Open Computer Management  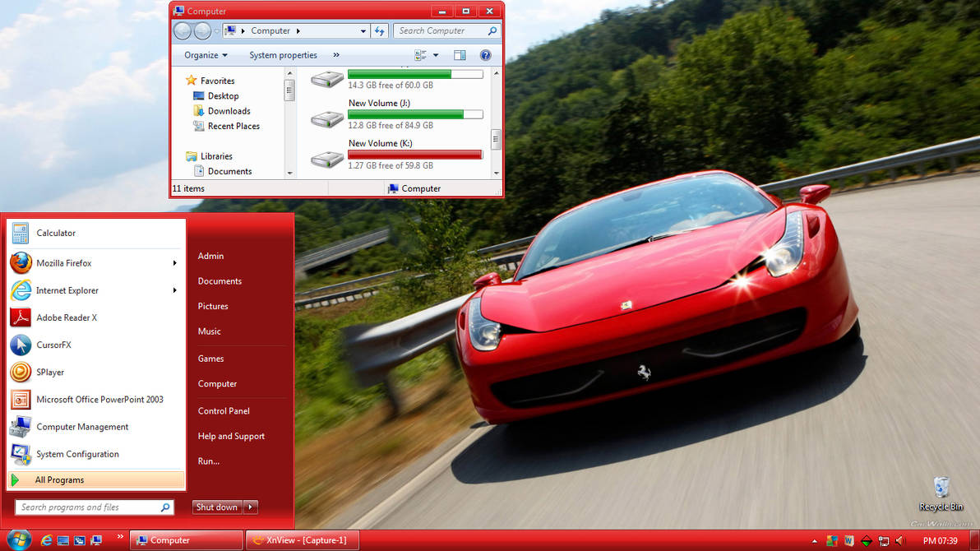[x=82, y=427]
